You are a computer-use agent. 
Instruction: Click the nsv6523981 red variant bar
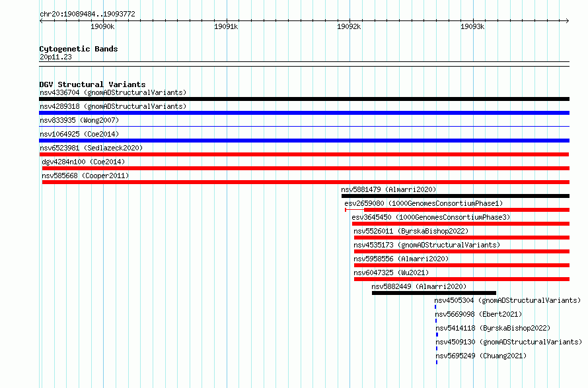point(304,154)
